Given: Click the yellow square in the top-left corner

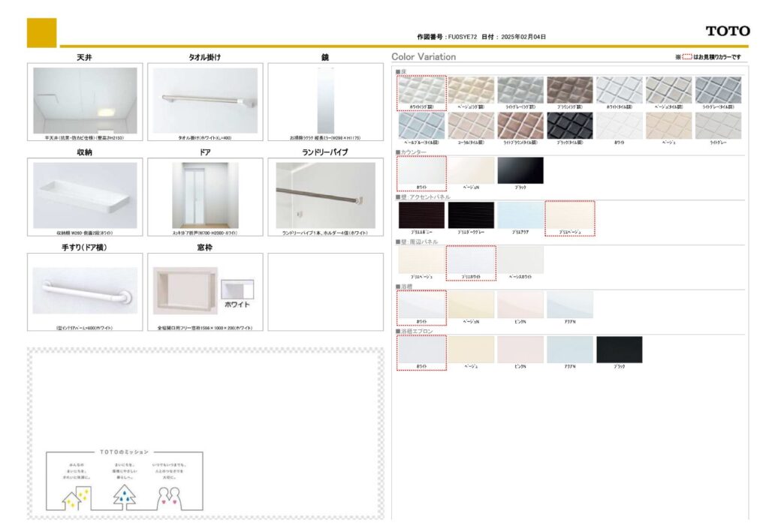Looking at the screenshot, I should (41, 32).
